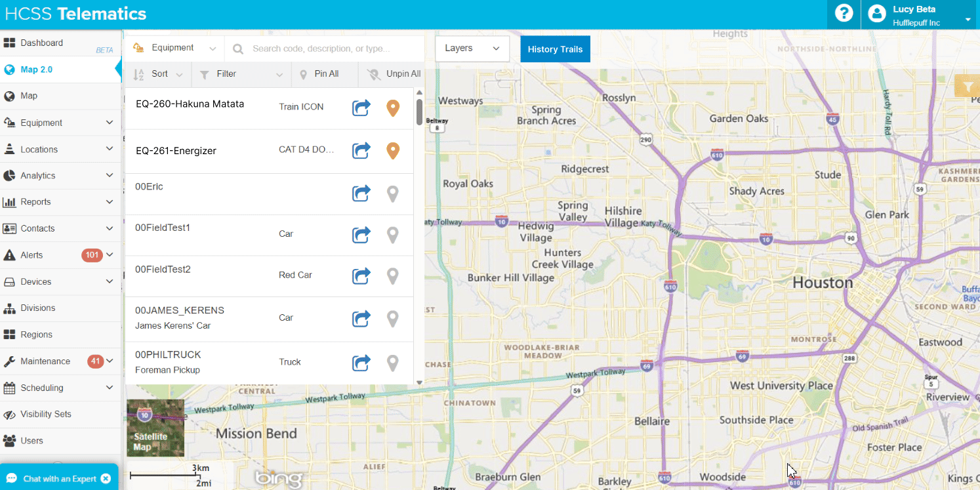Open the Layers dropdown
Viewport: 980px width, 490px height.
point(472,49)
